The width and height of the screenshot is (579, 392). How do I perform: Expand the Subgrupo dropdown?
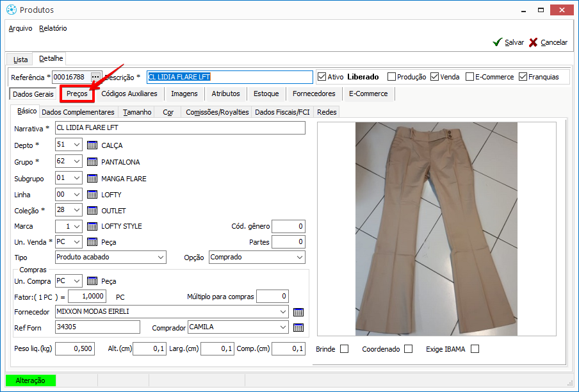coord(77,178)
